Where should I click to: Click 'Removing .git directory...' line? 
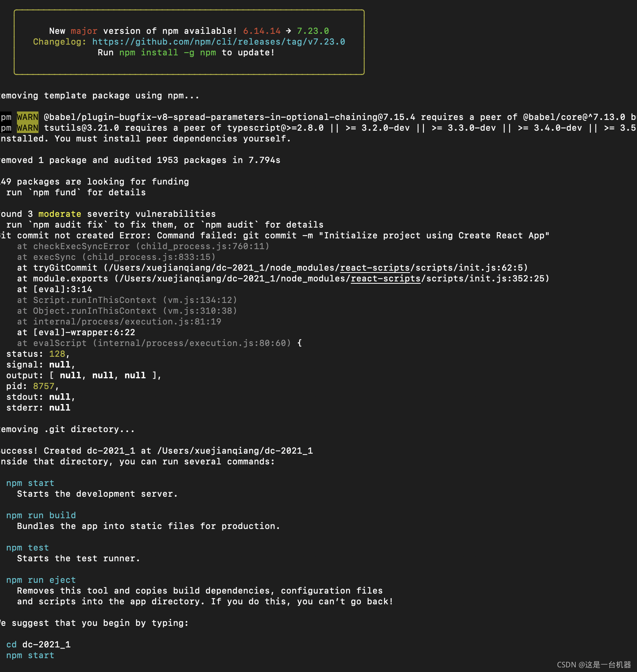pyautogui.click(x=67, y=429)
